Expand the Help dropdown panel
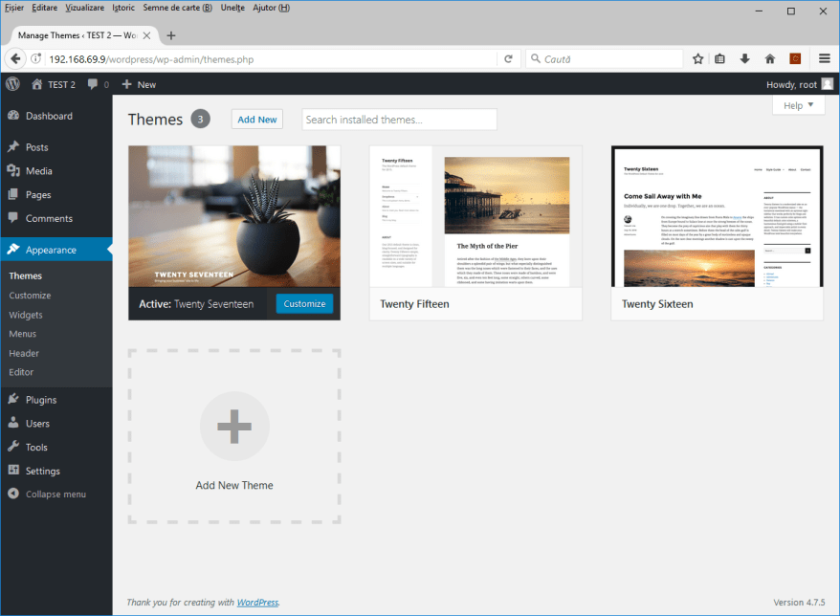840x616 pixels. click(x=798, y=105)
